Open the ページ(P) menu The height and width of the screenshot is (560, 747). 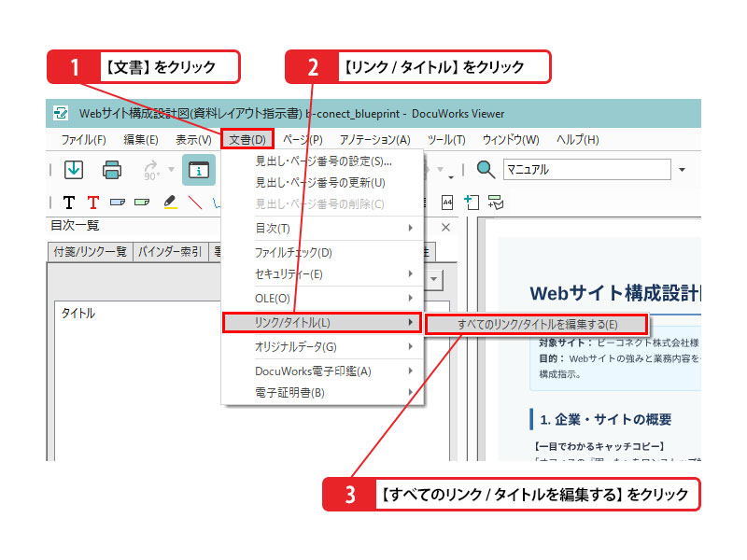[303, 139]
